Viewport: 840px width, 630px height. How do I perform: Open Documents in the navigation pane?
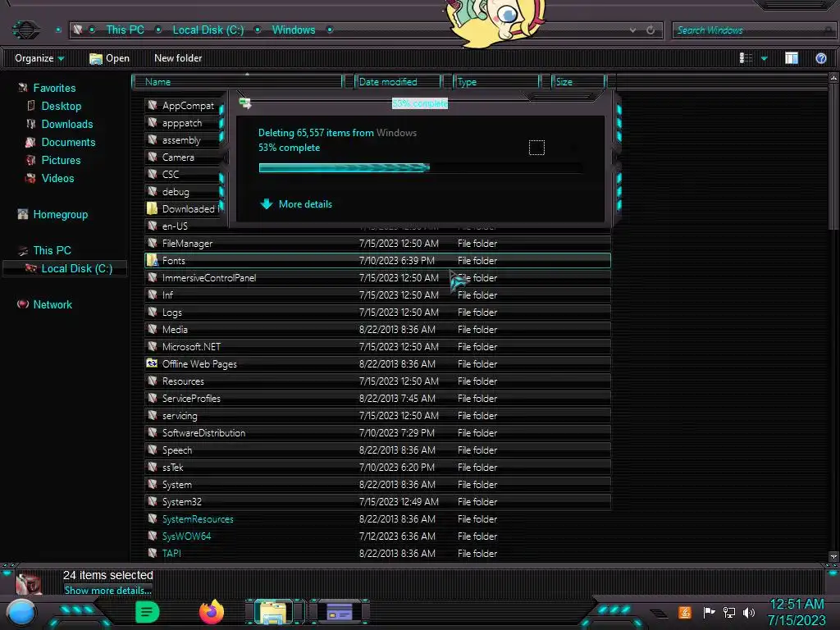pos(68,143)
